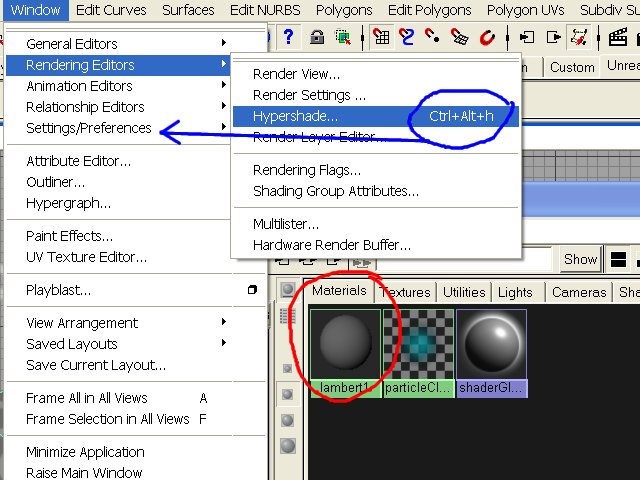Viewport: 640px width, 480px height.
Task: Toggle snap to grids icon
Action: [x=381, y=38]
